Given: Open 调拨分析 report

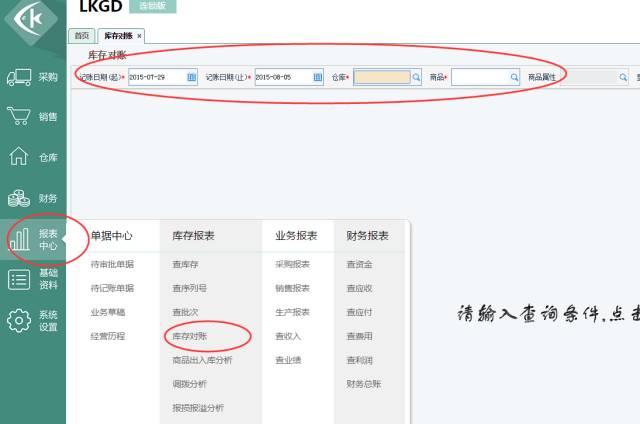Looking at the screenshot, I should [x=189, y=384].
